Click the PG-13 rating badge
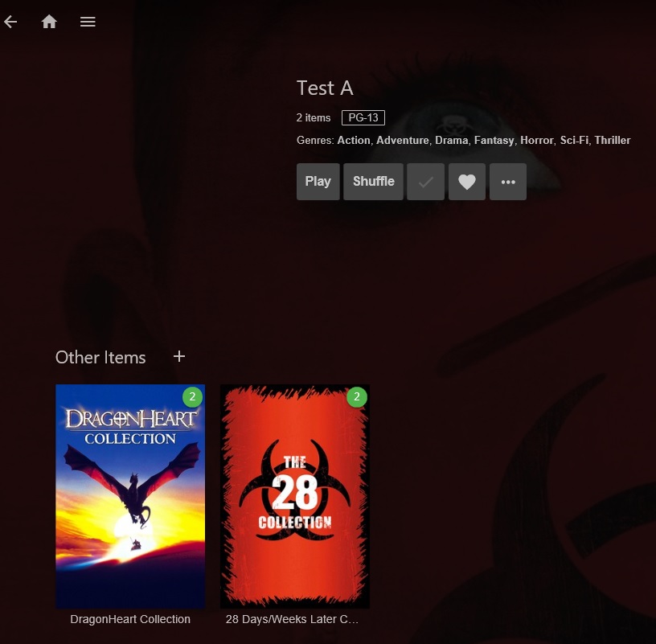The image size is (656, 644). pos(363,117)
